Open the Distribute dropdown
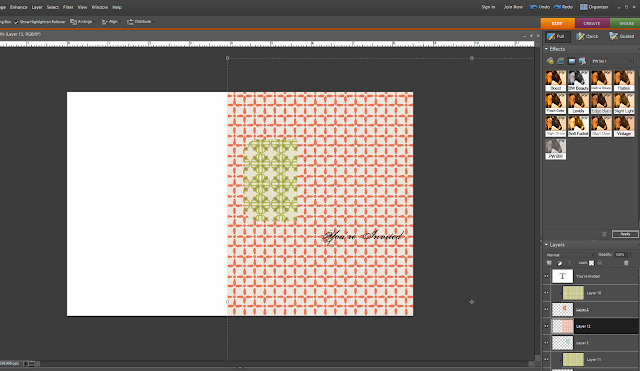The height and width of the screenshot is (371, 640). point(140,22)
